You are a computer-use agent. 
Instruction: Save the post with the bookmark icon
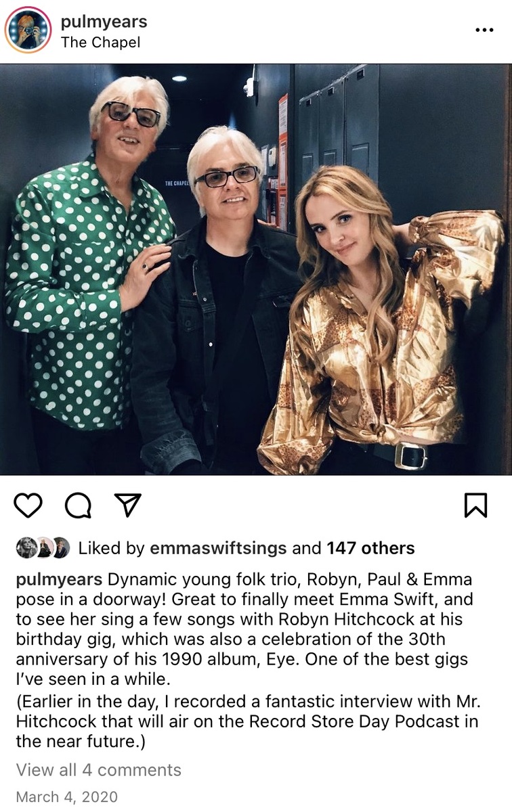click(475, 505)
